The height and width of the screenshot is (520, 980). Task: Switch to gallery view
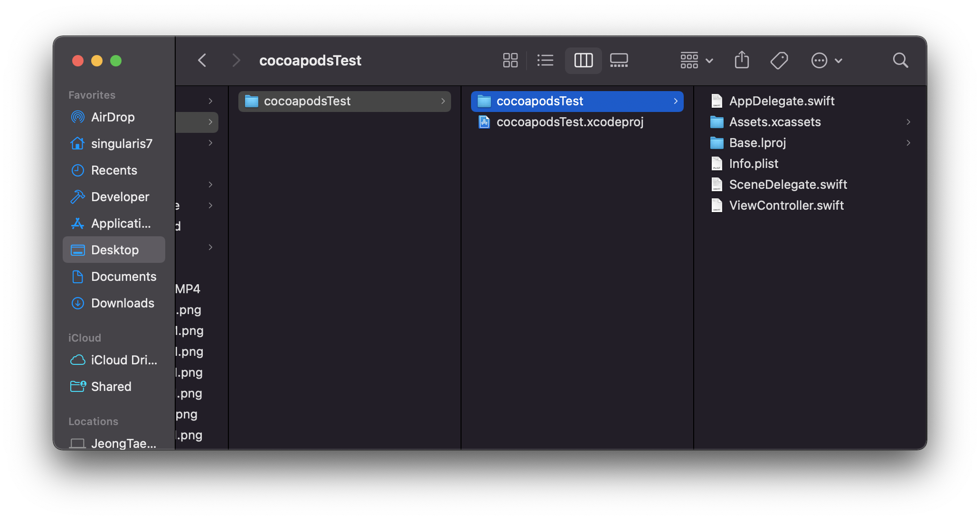click(619, 60)
